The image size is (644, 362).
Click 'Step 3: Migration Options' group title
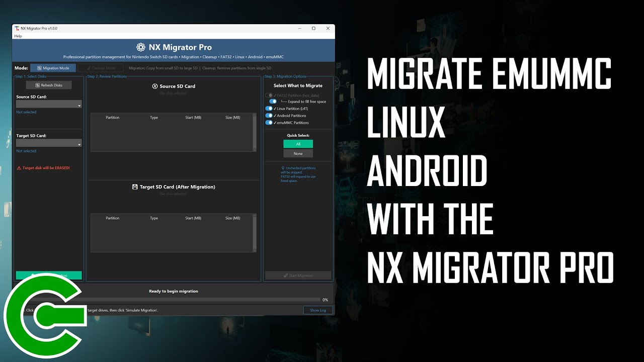(285, 76)
